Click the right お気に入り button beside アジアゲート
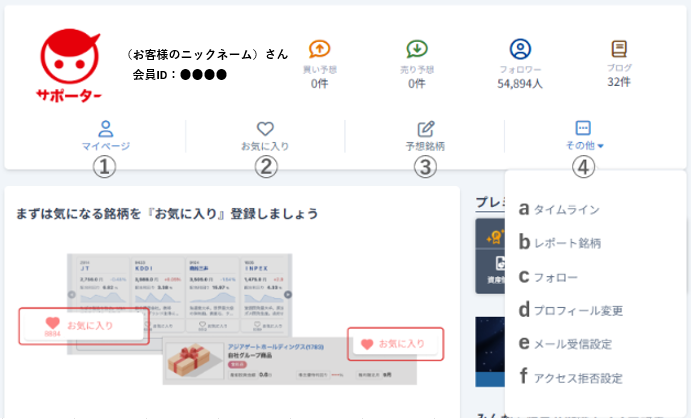The image size is (691, 419). tap(395, 344)
